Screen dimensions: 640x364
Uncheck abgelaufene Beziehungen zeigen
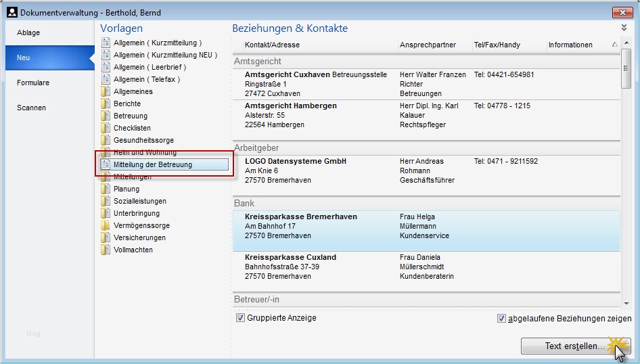pyautogui.click(x=501, y=319)
